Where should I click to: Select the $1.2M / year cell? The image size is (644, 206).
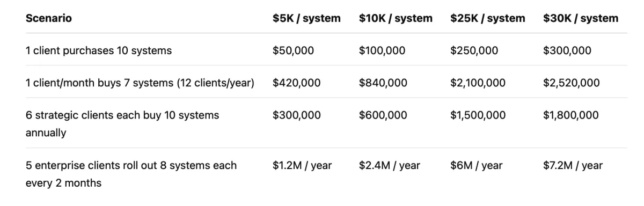coord(302,165)
